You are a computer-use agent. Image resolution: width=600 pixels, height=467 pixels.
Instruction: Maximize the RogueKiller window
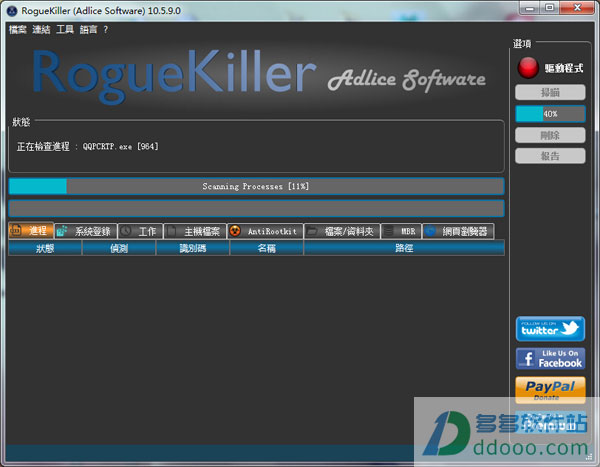[x=549, y=8]
